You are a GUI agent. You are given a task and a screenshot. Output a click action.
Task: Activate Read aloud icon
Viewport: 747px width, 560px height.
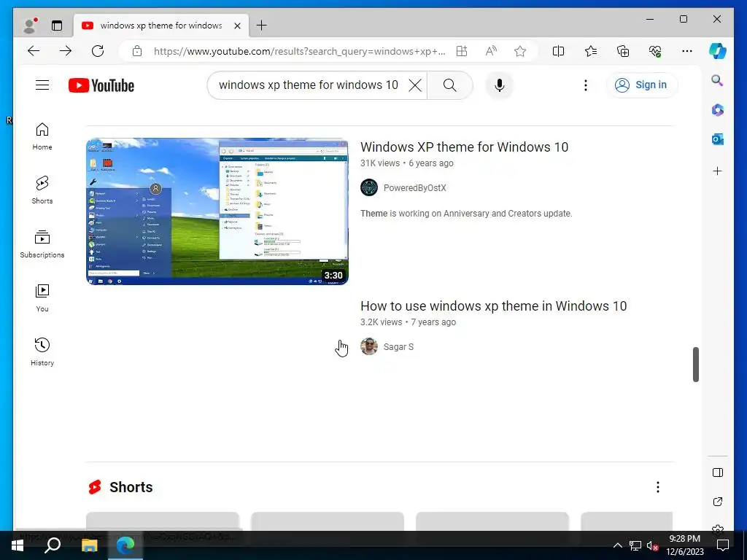pyautogui.click(x=491, y=51)
